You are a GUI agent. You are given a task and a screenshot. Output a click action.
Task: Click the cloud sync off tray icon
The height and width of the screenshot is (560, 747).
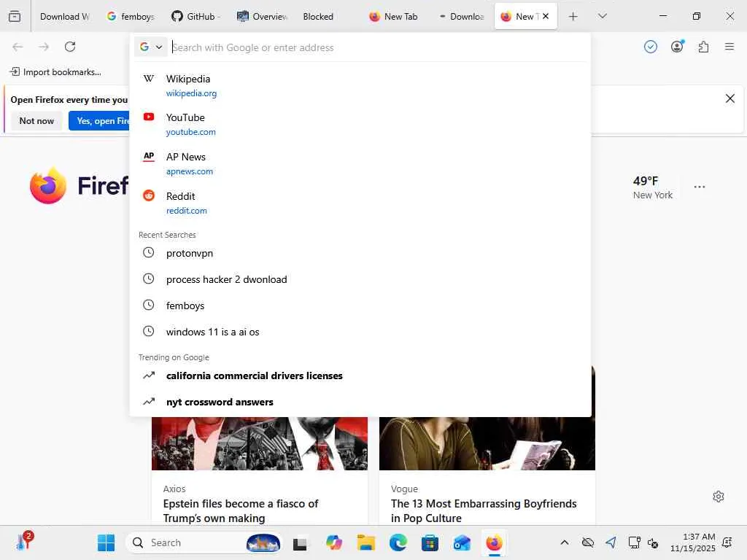tap(588, 542)
